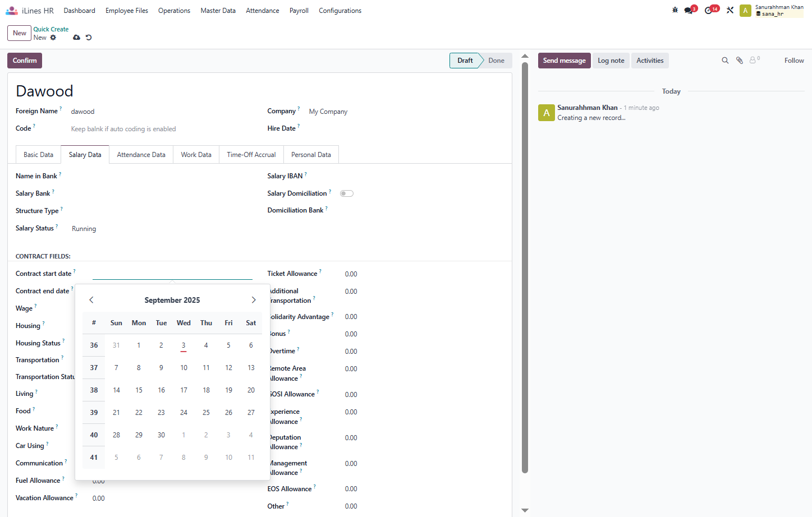Open activities clock icon with 14 badge
The image size is (812, 517).
tap(709, 11)
